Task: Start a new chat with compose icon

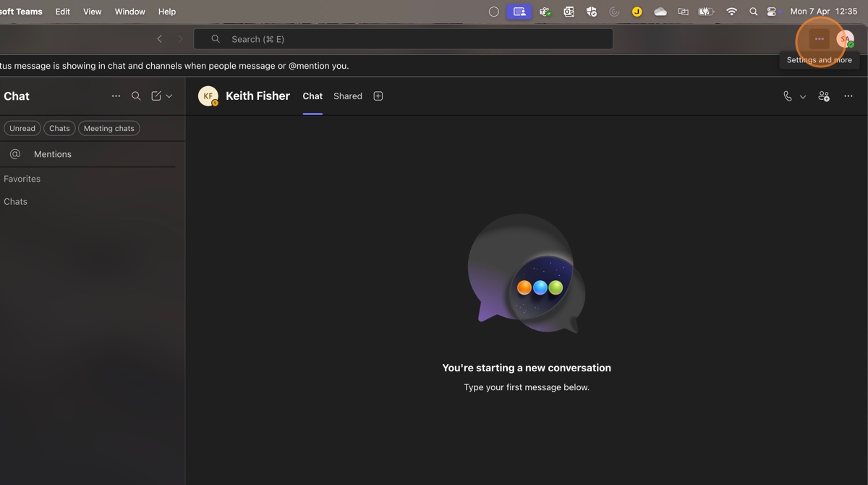Action: pos(156,96)
